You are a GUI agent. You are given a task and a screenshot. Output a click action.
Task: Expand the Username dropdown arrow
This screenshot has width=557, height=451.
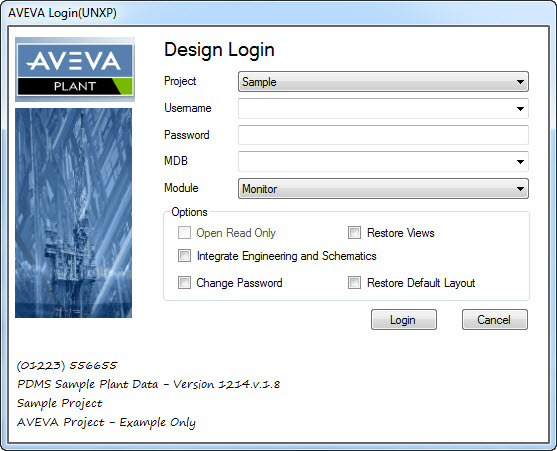520,109
